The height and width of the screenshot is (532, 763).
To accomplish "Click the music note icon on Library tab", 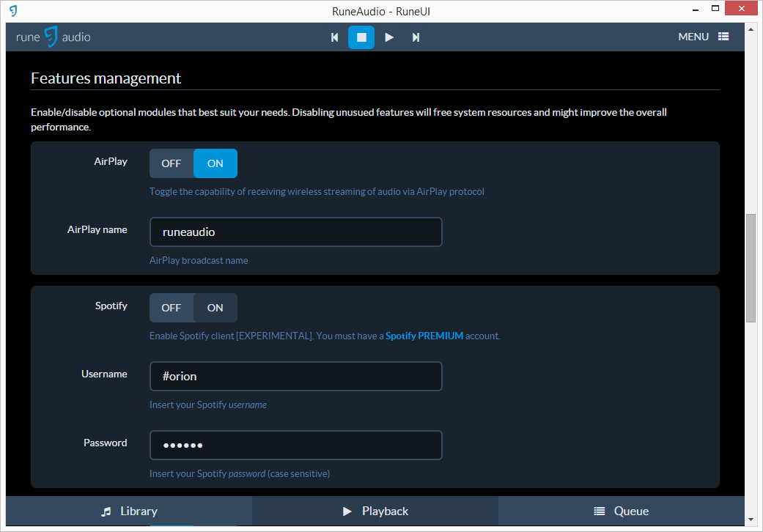I will pyautogui.click(x=106, y=511).
